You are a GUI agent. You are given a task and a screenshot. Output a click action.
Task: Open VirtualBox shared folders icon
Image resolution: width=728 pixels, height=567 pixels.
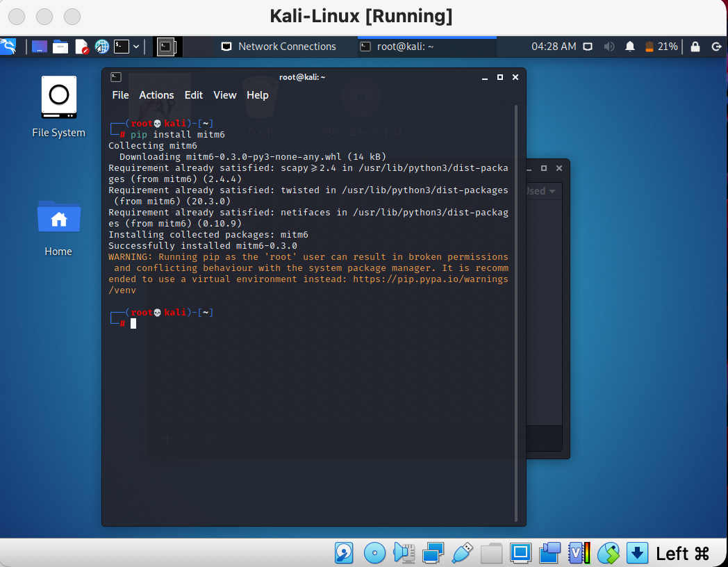tap(491, 553)
